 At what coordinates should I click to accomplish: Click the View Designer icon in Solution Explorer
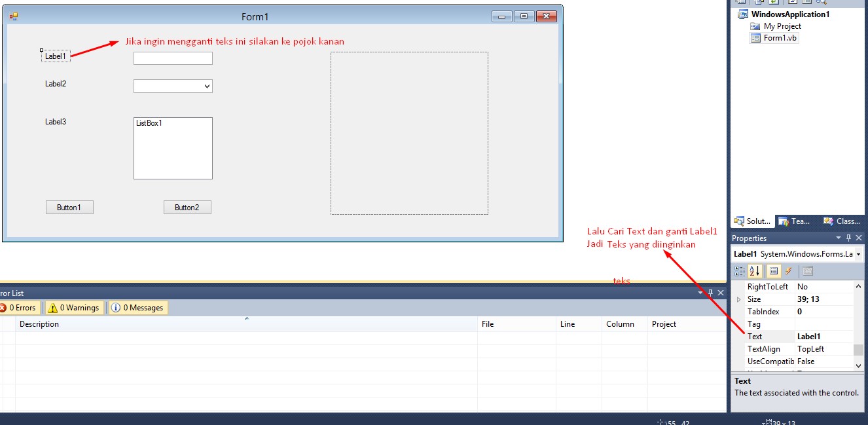808,3
